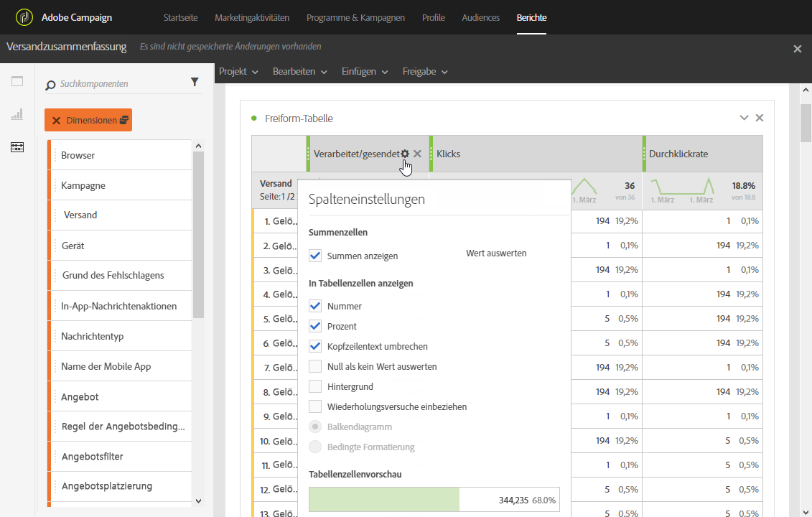Uncheck Summen anzeigen checkbox
The height and width of the screenshot is (517, 812).
[x=315, y=256]
